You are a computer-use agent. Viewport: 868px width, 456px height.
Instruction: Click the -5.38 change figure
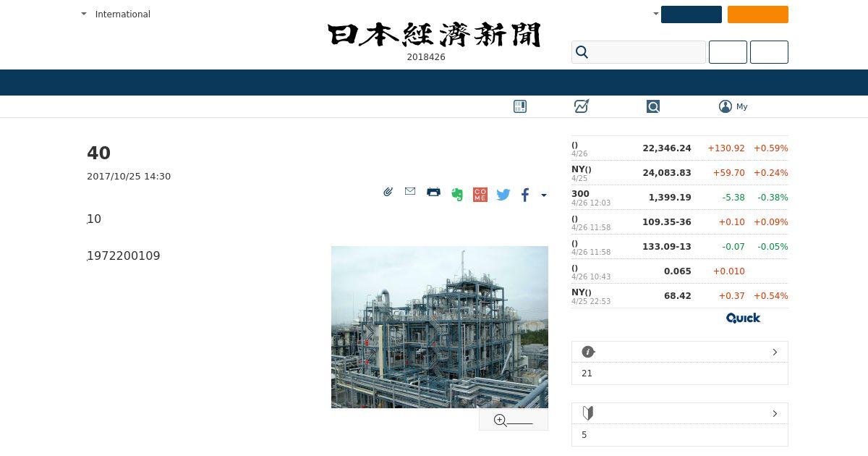tap(733, 197)
